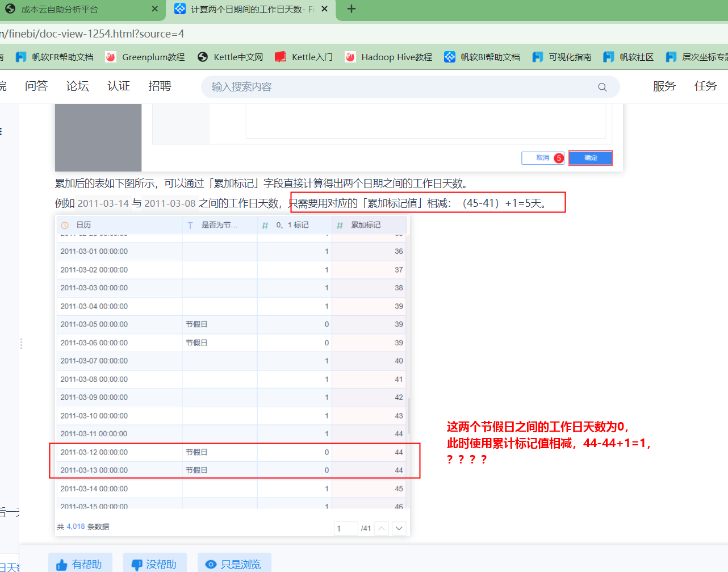Click the 是否为节... column header
This screenshot has width=728, height=572.
pos(220,225)
